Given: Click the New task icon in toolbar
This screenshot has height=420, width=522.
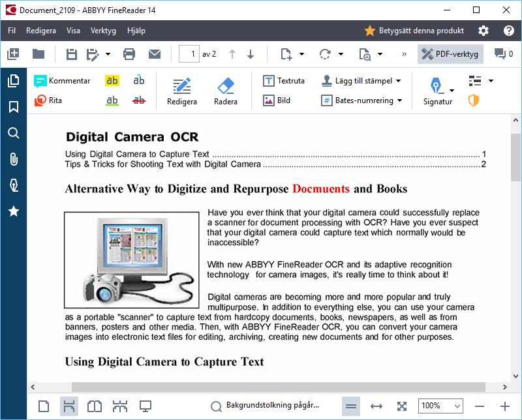Looking at the screenshot, I should point(13,54).
